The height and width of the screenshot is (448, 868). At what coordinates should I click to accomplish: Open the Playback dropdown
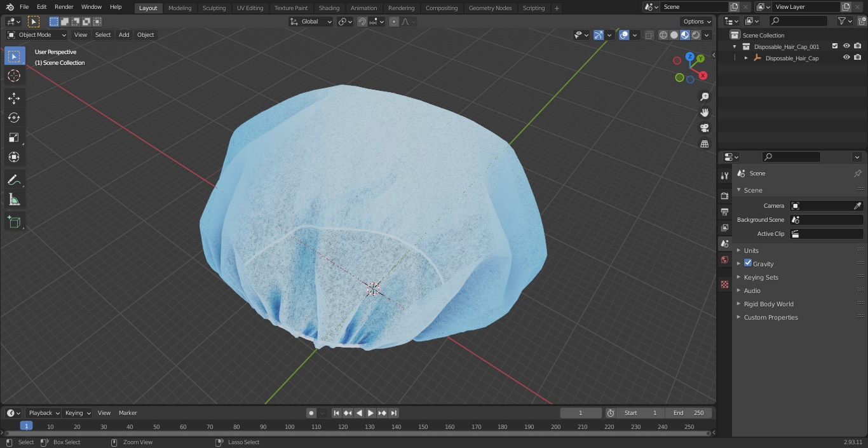click(43, 413)
